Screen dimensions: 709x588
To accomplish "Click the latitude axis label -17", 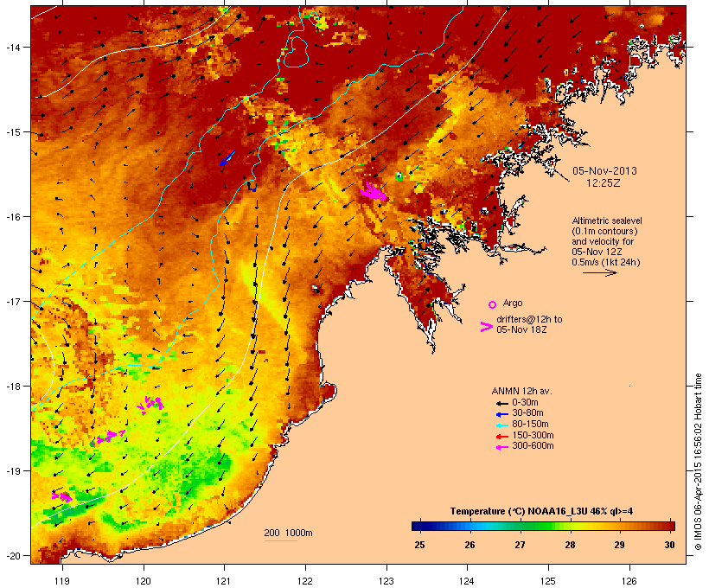I will point(12,301).
